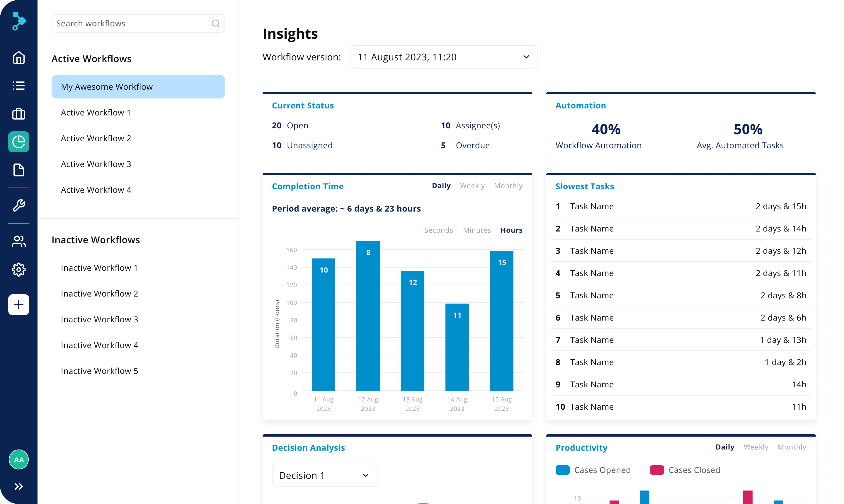Open the Home icon in sidebar
844x504 pixels.
coord(19,57)
